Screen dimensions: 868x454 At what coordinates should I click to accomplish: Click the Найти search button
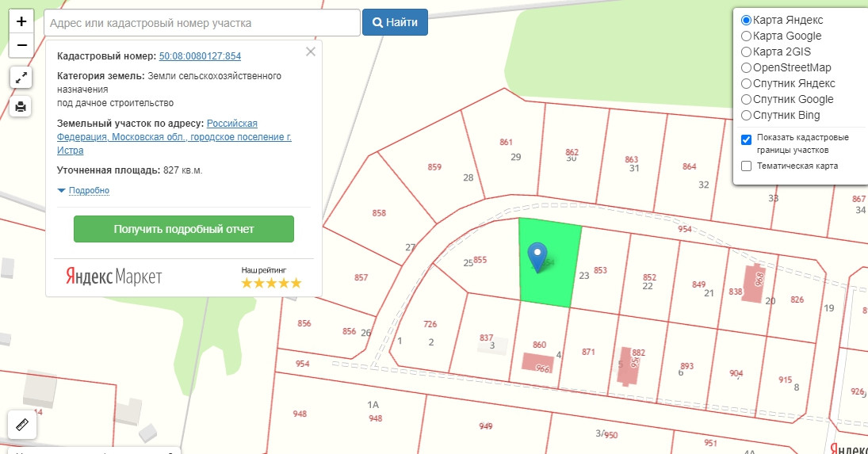[x=395, y=22]
